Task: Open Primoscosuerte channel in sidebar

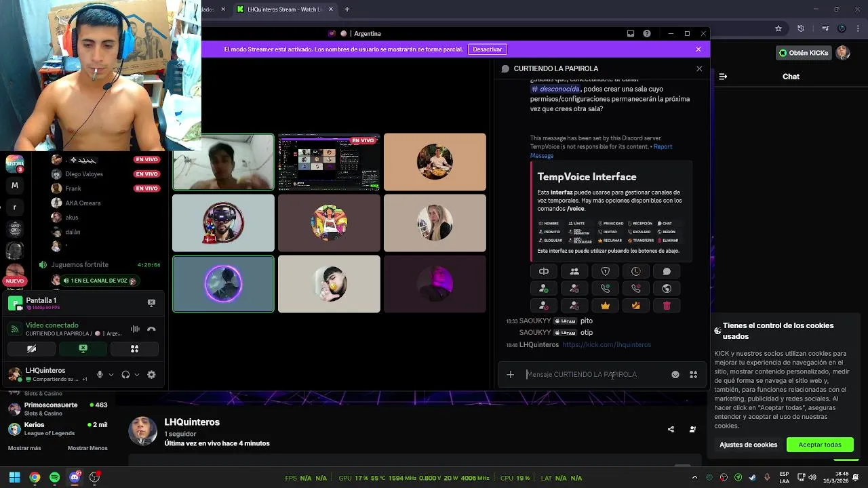Action: pyautogui.click(x=58, y=409)
